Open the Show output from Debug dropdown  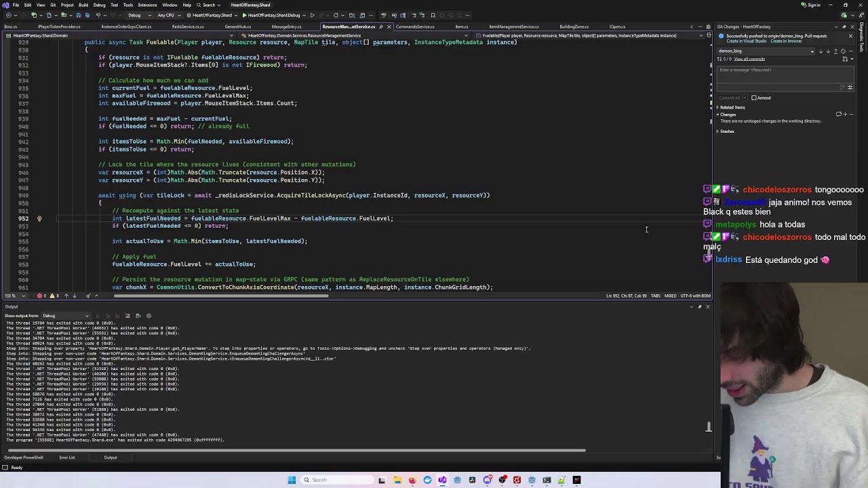coord(66,316)
